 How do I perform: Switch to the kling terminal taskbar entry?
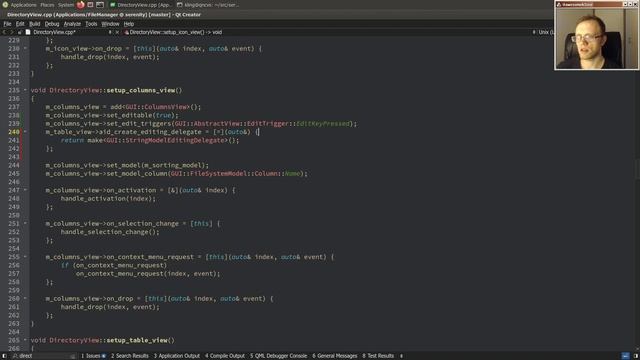click(208, 5)
